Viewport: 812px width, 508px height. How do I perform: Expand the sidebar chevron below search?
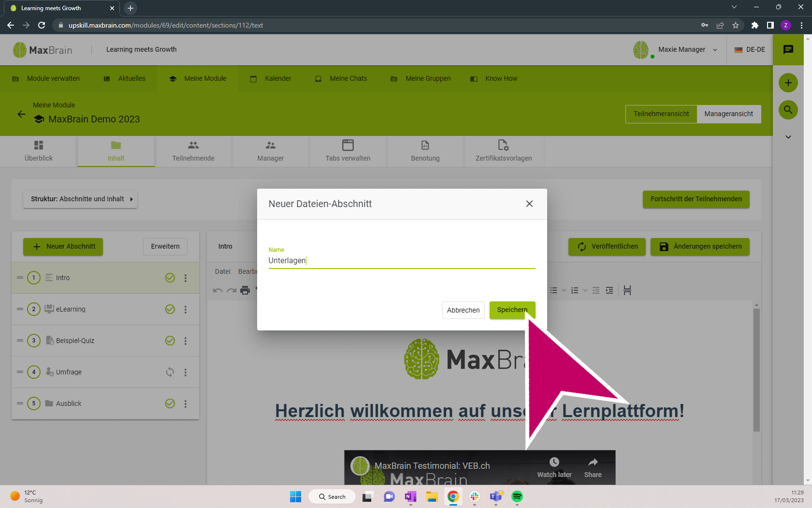(788, 137)
